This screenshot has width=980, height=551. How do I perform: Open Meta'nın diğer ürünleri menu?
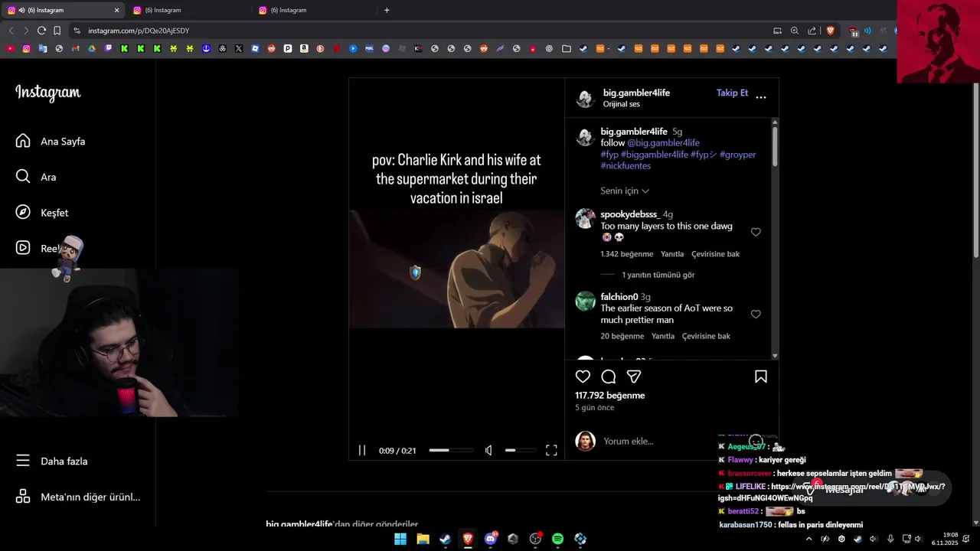(x=78, y=497)
